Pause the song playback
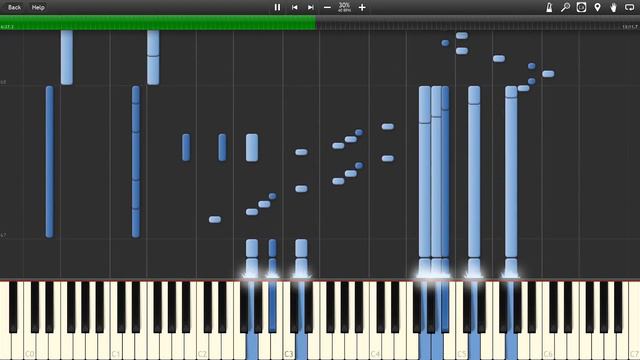This screenshot has width=640, height=360. point(278,7)
